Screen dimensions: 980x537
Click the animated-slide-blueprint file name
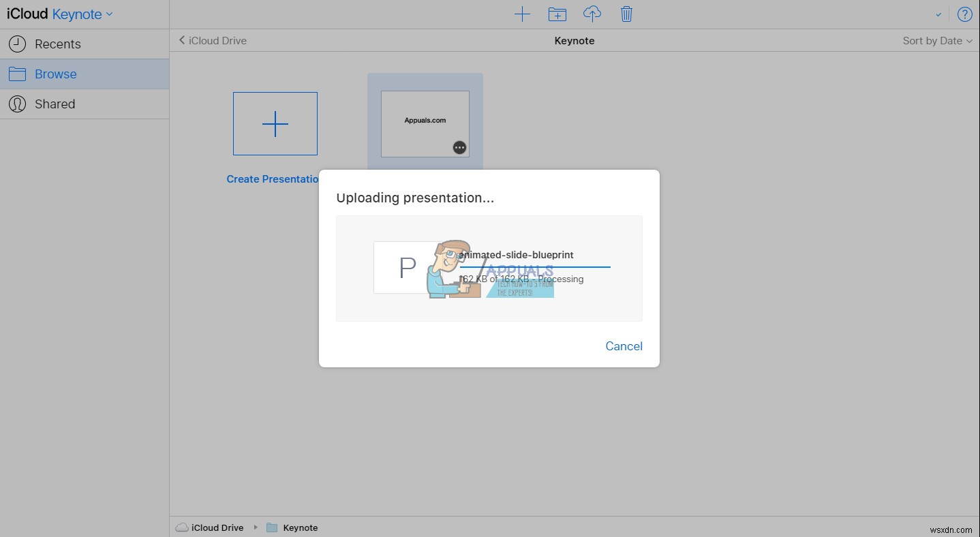click(x=516, y=255)
